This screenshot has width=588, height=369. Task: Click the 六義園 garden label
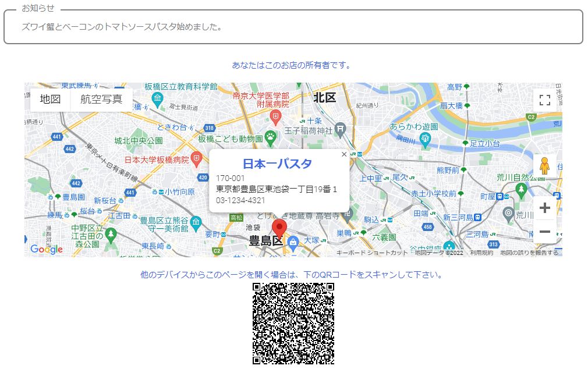(x=384, y=237)
